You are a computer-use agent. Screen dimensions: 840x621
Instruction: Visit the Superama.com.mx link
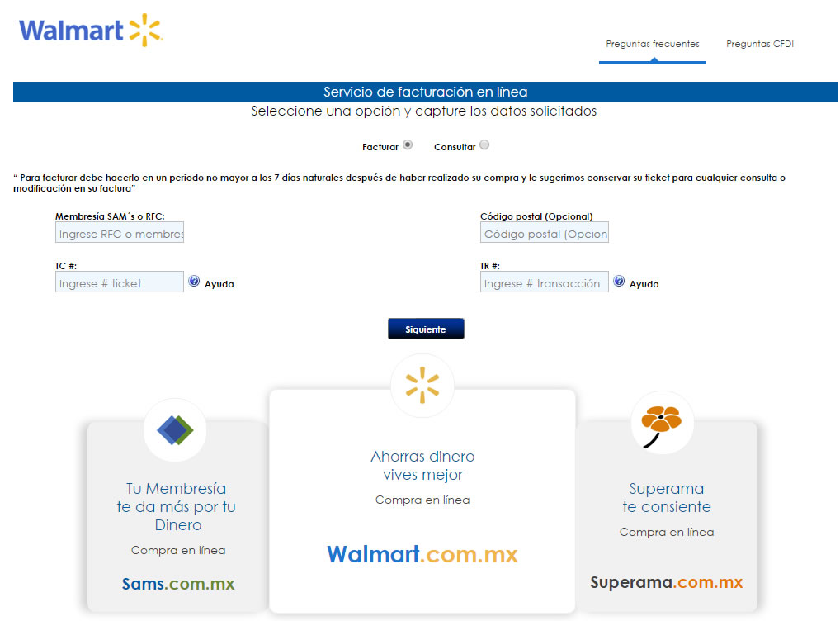[666, 582]
